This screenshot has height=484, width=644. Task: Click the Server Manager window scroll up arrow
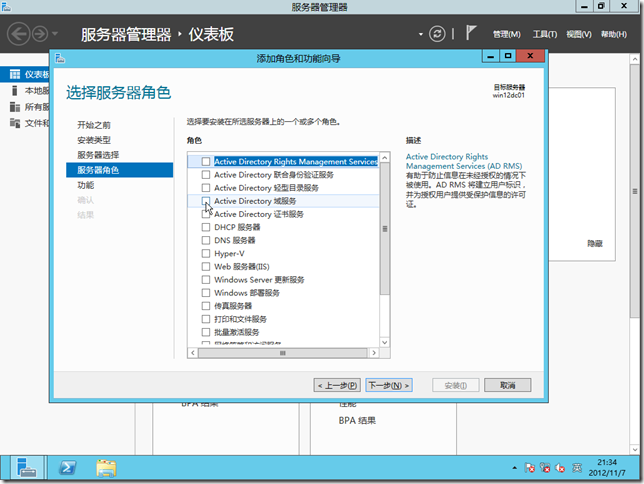[x=635, y=60]
